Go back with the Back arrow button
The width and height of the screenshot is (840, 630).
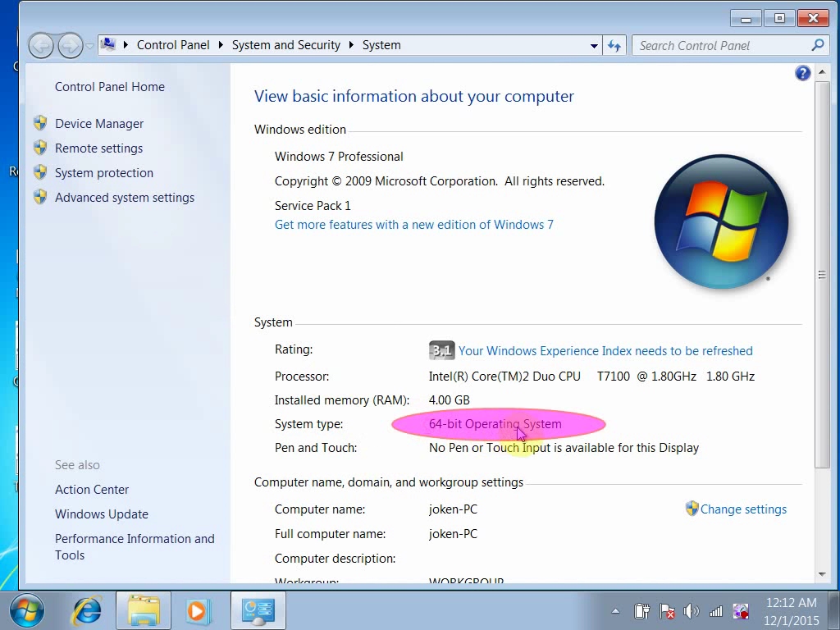[x=41, y=46]
